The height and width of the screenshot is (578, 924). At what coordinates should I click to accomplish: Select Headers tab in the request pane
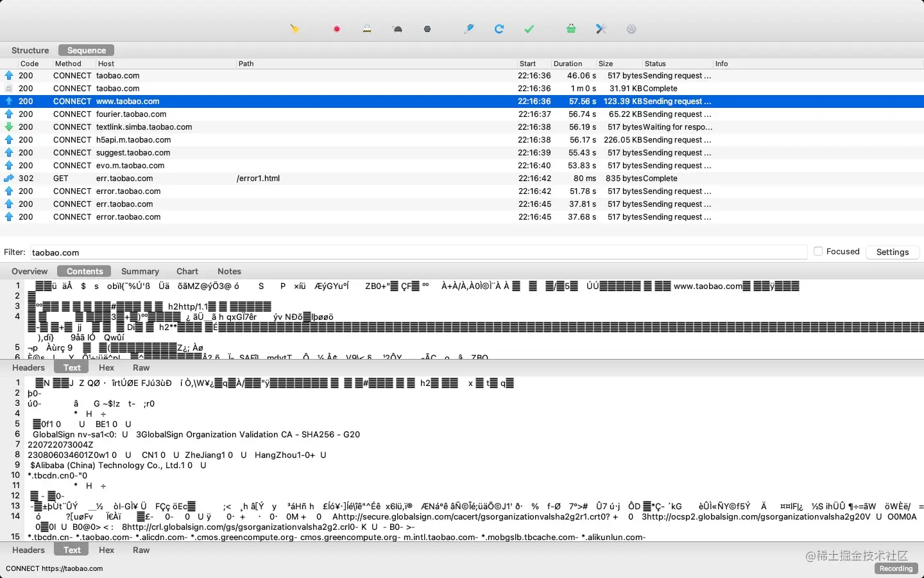tap(29, 367)
